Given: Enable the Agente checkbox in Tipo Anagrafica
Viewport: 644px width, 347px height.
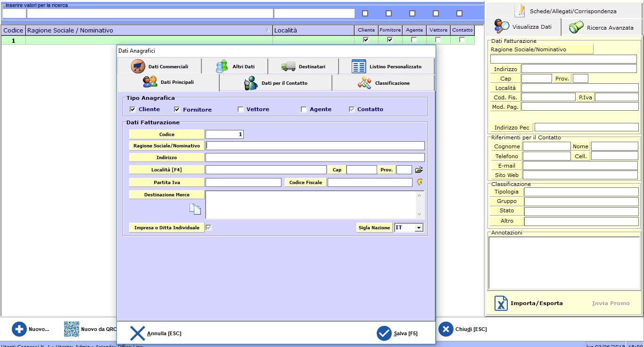Looking at the screenshot, I should 304,109.
